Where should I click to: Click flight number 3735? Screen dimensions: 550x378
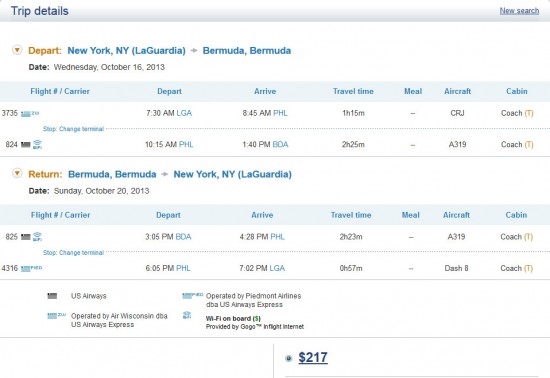9,113
